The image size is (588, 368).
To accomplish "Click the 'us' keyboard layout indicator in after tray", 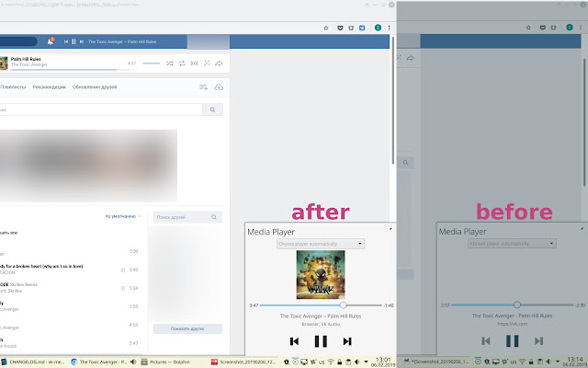I will pyautogui.click(x=322, y=362).
